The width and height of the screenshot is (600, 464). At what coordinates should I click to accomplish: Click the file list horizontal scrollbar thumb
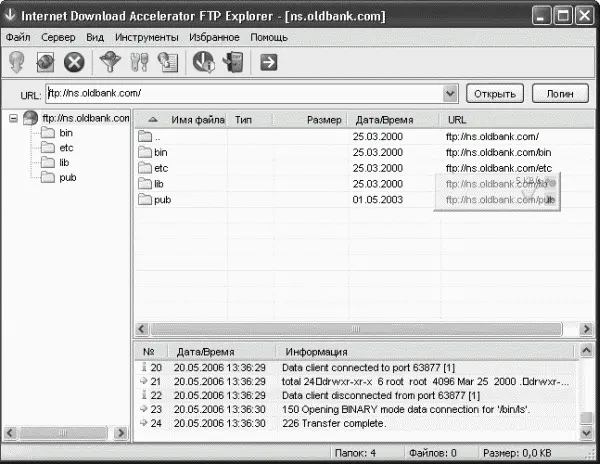(x=356, y=329)
